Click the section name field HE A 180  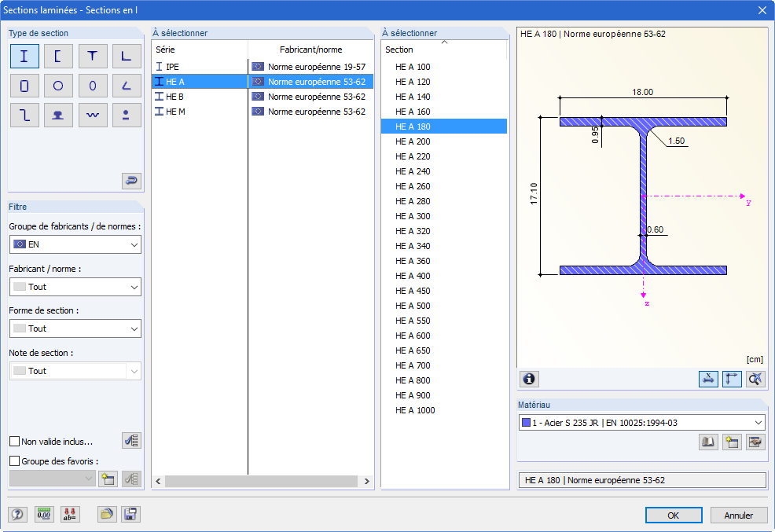click(642, 480)
